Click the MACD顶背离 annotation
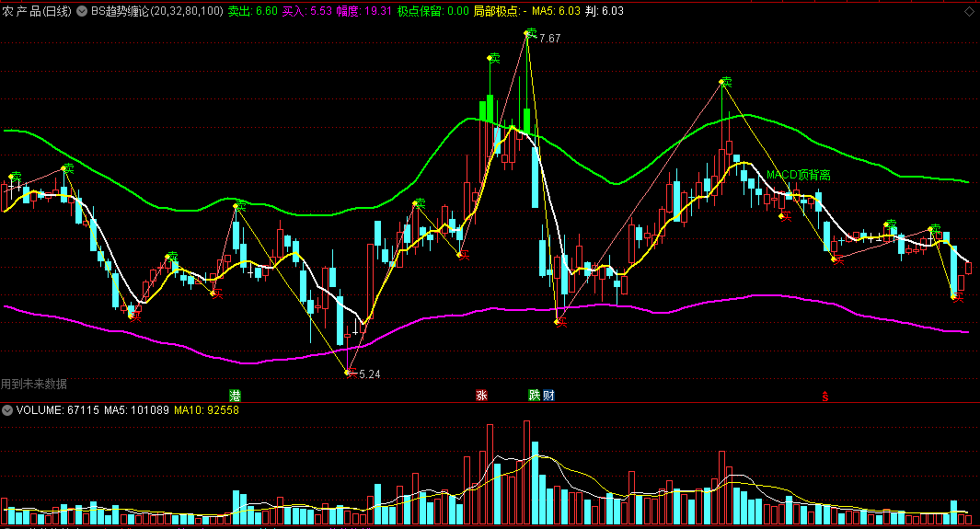 (x=798, y=175)
